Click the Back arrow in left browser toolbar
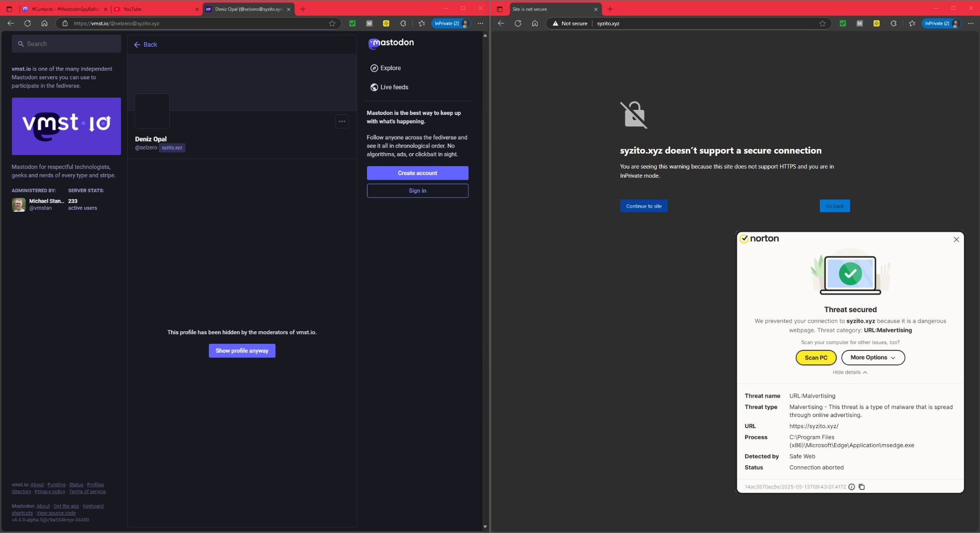This screenshot has width=980, height=533. 11,23
